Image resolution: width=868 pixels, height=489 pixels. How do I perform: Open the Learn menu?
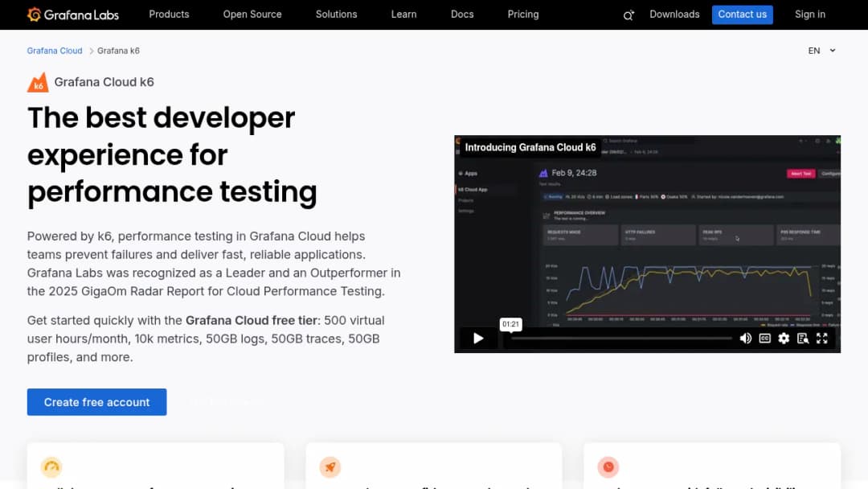(403, 14)
